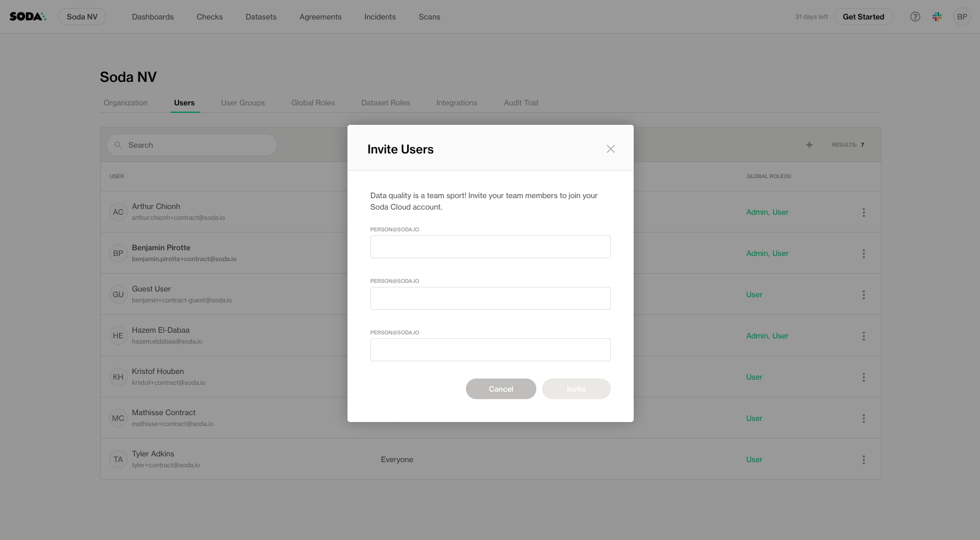Click the help question mark icon
Image resolution: width=980 pixels, height=540 pixels.
click(915, 17)
